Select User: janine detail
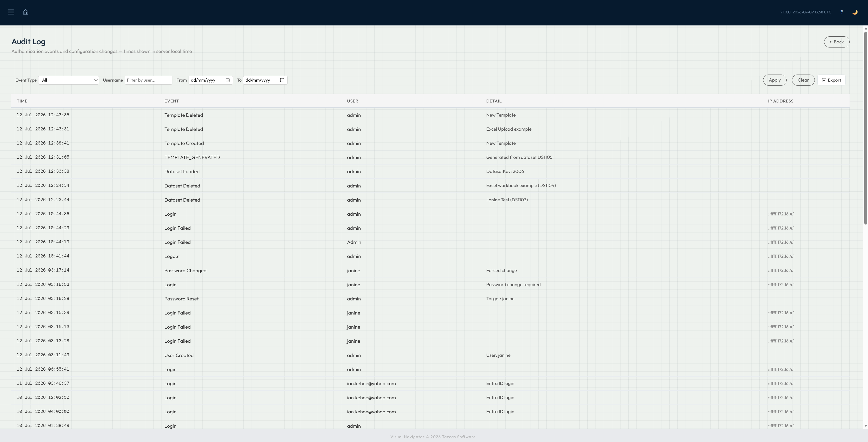Image resolution: width=868 pixels, height=442 pixels. tap(498, 355)
